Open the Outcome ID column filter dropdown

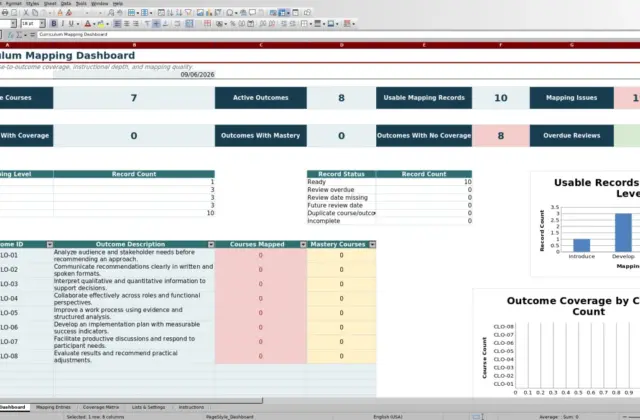(50, 244)
